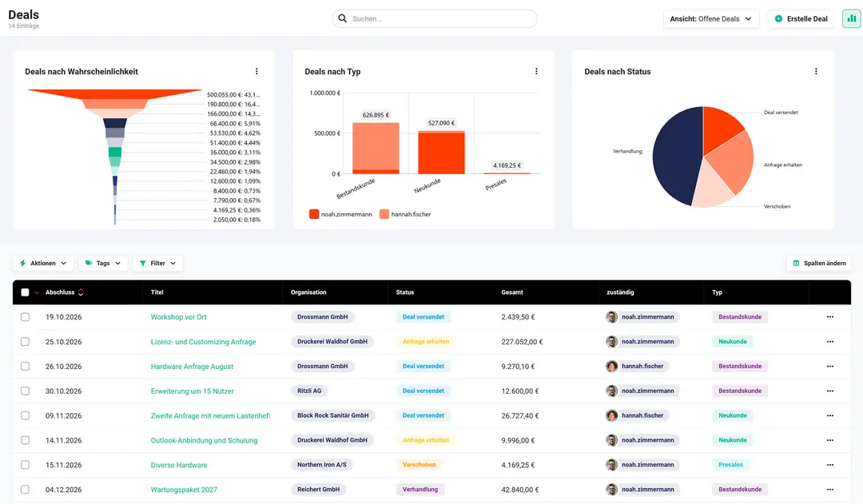The width and height of the screenshot is (863, 504).
Task: Expand the Tags dropdown
Action: pyautogui.click(x=103, y=263)
